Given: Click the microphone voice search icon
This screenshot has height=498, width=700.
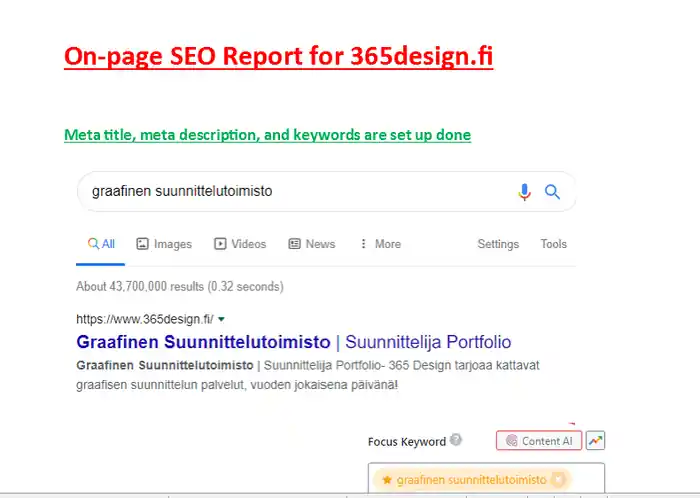Looking at the screenshot, I should [525, 192].
